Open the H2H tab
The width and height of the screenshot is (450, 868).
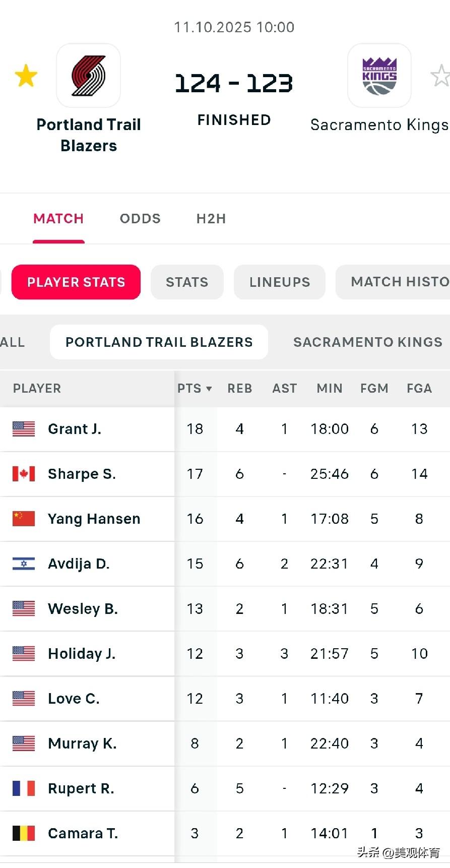(x=211, y=219)
